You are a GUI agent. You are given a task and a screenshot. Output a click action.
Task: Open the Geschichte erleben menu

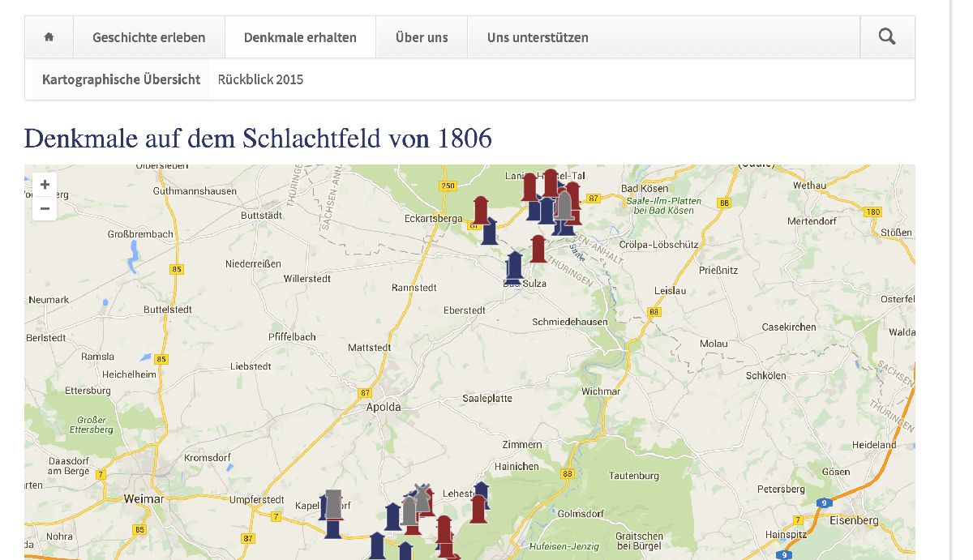click(x=148, y=37)
